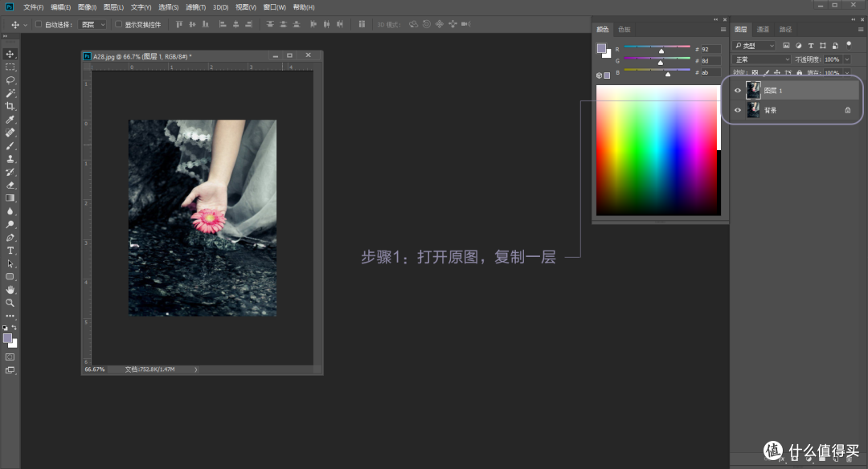
Task: Select the Lasso tool
Action: coord(10,80)
